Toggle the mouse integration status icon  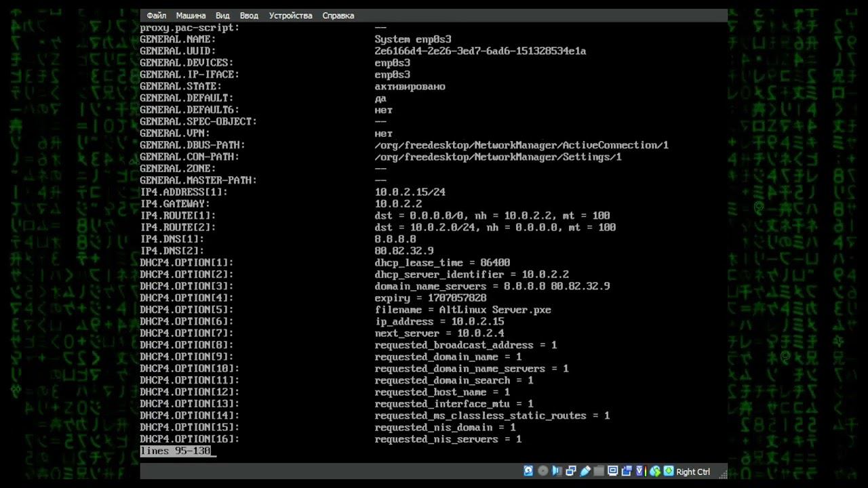point(655,471)
